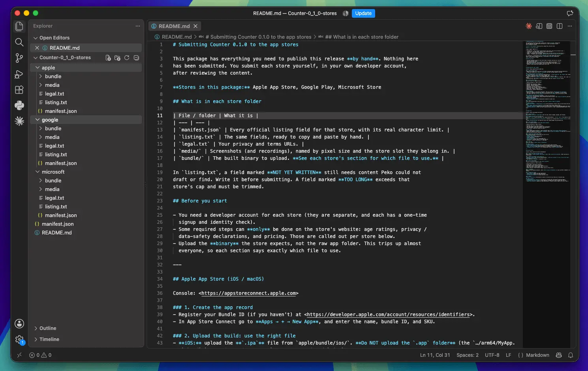Click the 'What is in each store folder' breadcrumb
This screenshot has height=371, width=588.
pos(362,37)
